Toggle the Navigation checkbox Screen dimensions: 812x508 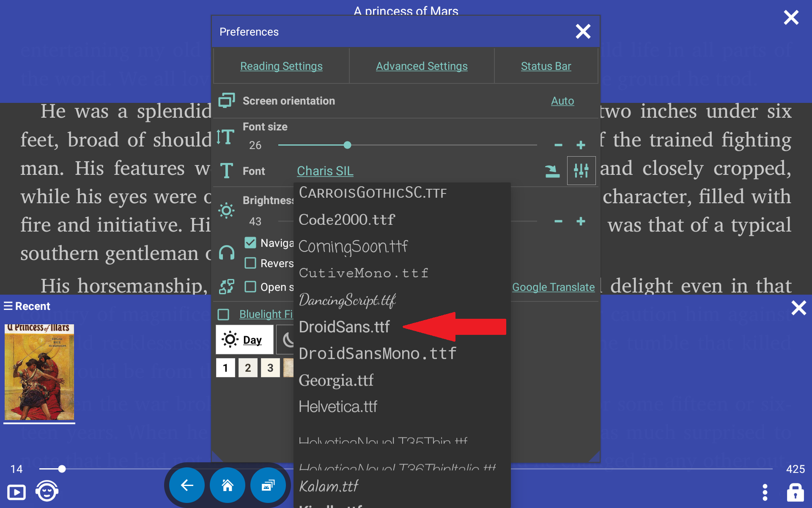(250, 243)
